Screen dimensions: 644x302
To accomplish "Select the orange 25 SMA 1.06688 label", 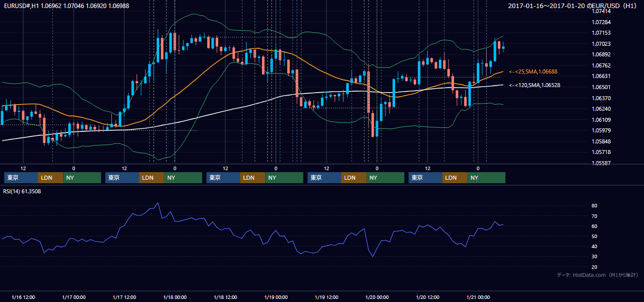I will 533,72.
